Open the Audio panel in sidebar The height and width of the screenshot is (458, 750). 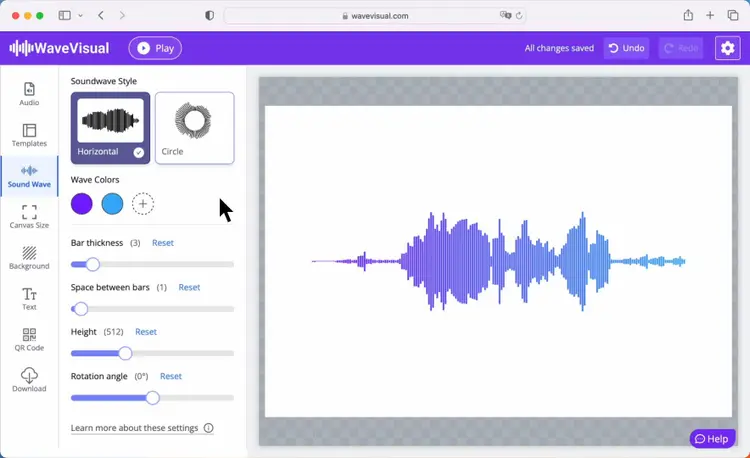[x=29, y=94]
